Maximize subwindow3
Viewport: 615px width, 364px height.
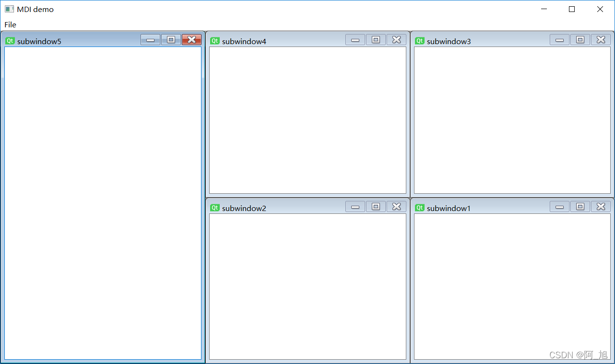(580, 40)
